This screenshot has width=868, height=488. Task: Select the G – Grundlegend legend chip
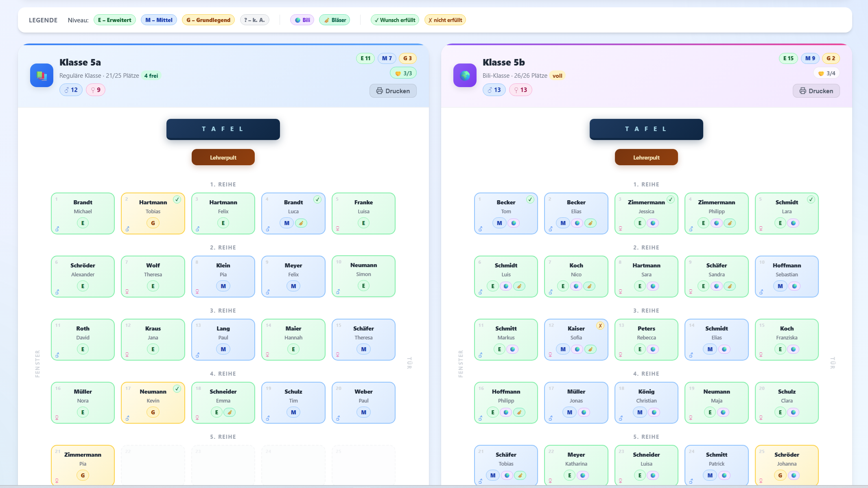pyautogui.click(x=208, y=20)
